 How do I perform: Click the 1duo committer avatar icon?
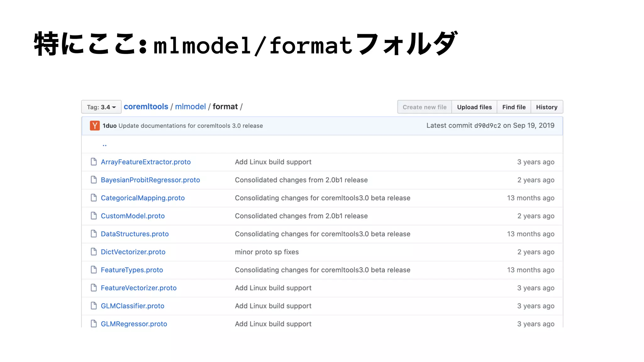coord(95,125)
